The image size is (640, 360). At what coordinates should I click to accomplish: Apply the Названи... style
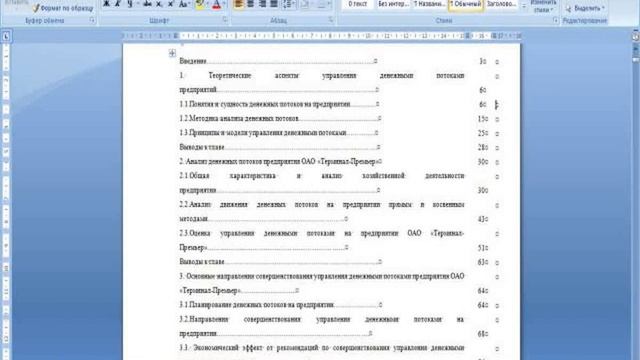point(429,4)
